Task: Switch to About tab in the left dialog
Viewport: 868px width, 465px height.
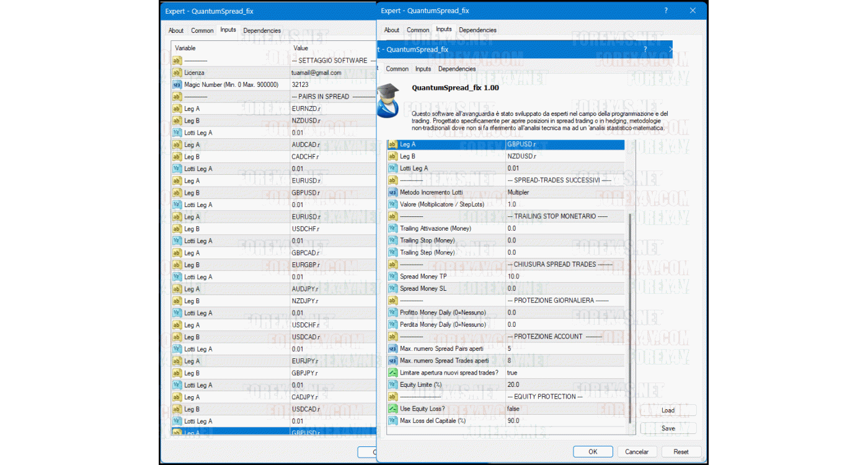Action: tap(176, 30)
